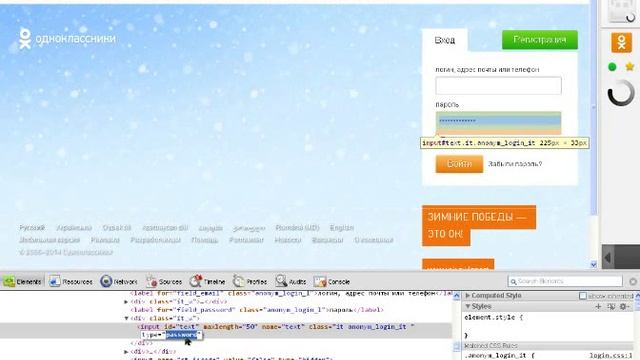Select the Вход tab
Screen dimensions: 640x360
point(444,40)
